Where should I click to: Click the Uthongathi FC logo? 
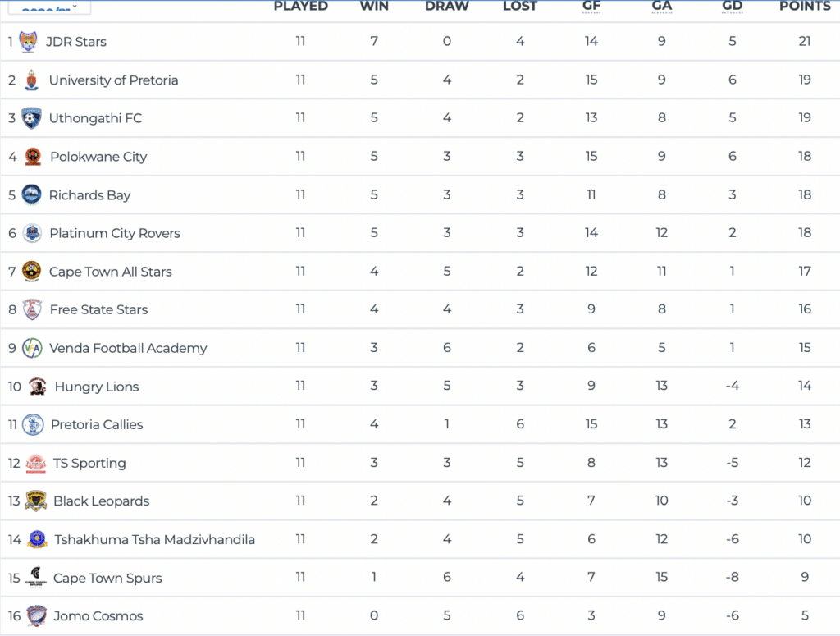[32, 118]
